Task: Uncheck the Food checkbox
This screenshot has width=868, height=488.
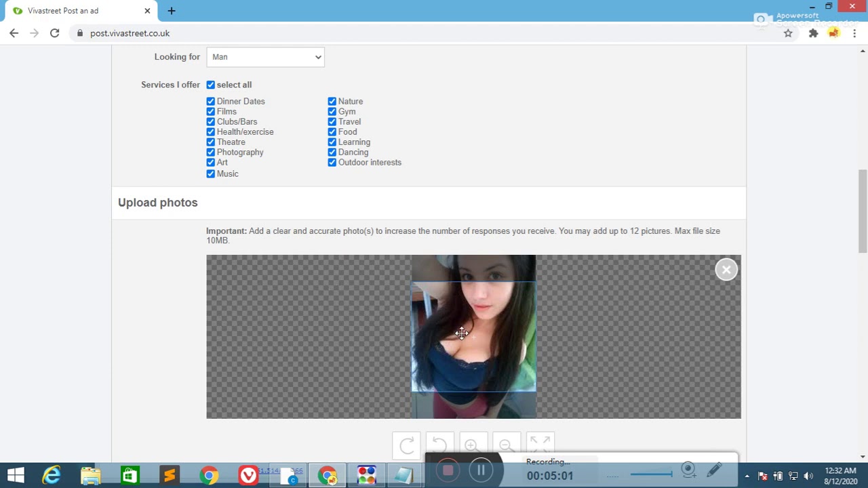Action: coord(332,132)
